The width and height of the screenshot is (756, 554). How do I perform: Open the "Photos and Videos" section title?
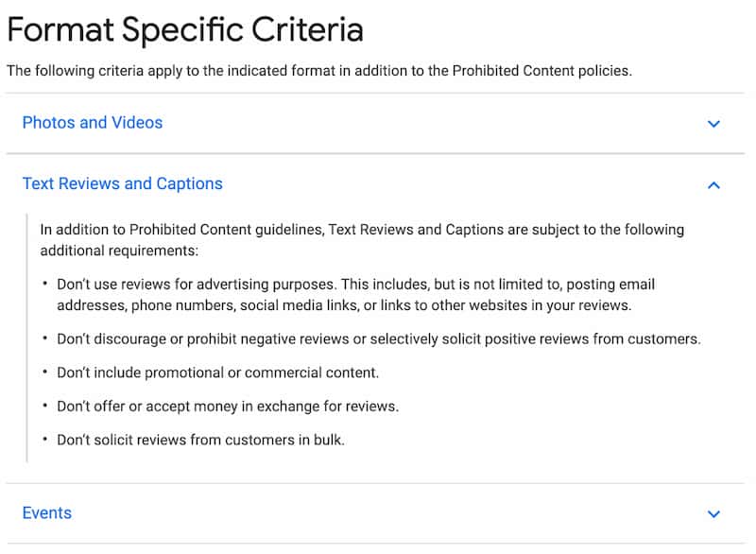click(x=93, y=123)
